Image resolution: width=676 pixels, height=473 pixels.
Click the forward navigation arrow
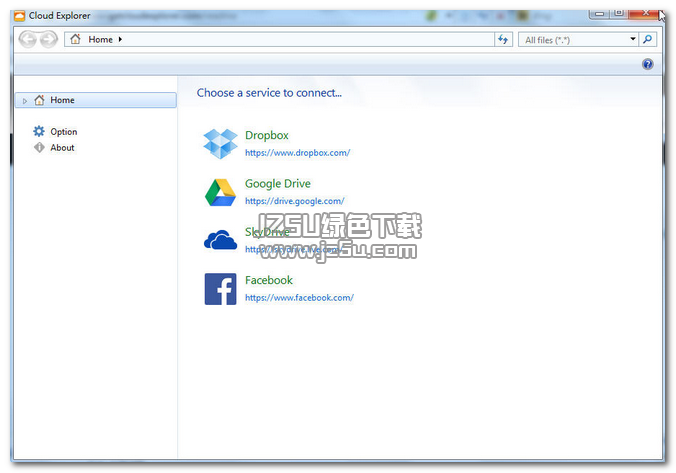click(49, 39)
